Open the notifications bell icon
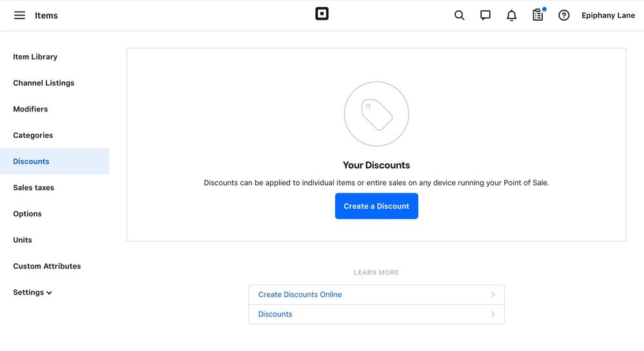The width and height of the screenshot is (644, 351). coord(511,15)
